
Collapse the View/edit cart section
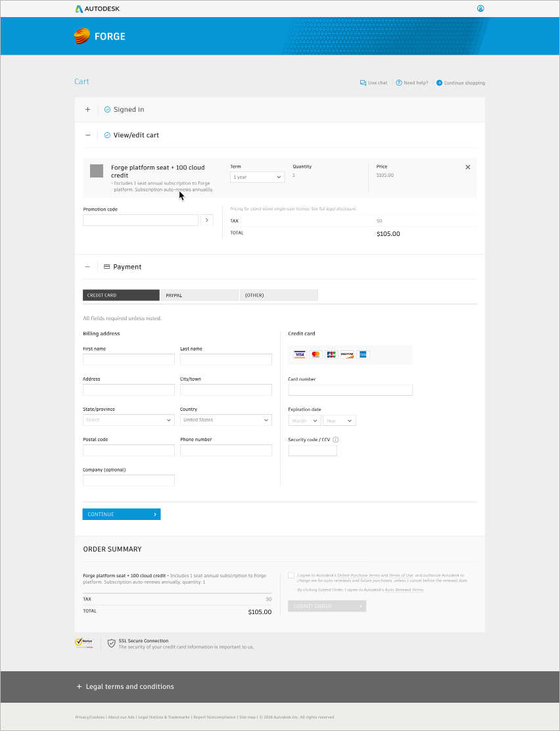87,135
